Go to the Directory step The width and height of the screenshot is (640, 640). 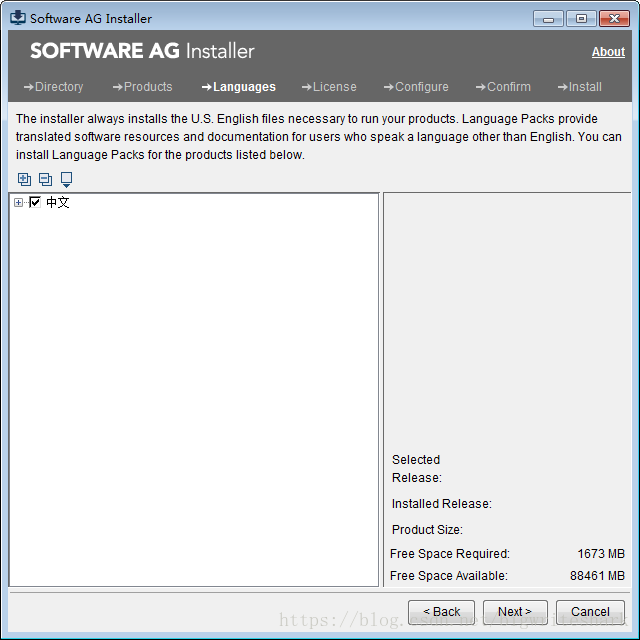(53, 87)
